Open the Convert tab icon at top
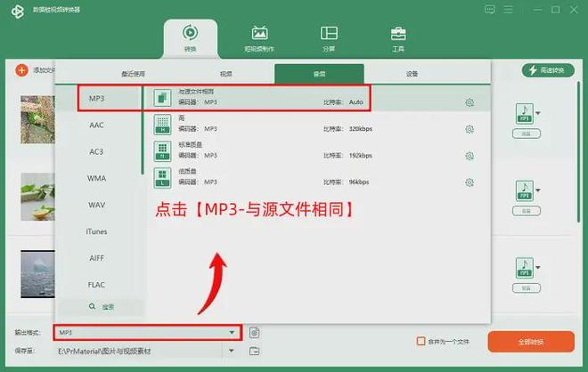Screen dimensions: 588x372 (x=190, y=33)
